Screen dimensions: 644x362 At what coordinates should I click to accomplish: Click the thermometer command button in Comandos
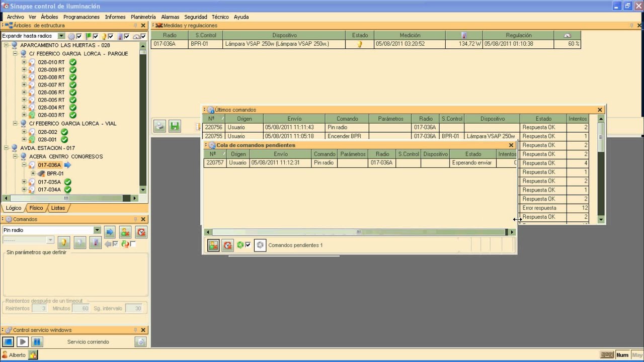95,243
